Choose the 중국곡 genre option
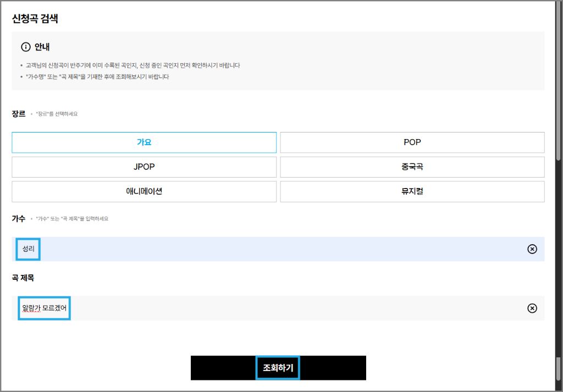This screenshot has height=392, width=563. point(412,167)
